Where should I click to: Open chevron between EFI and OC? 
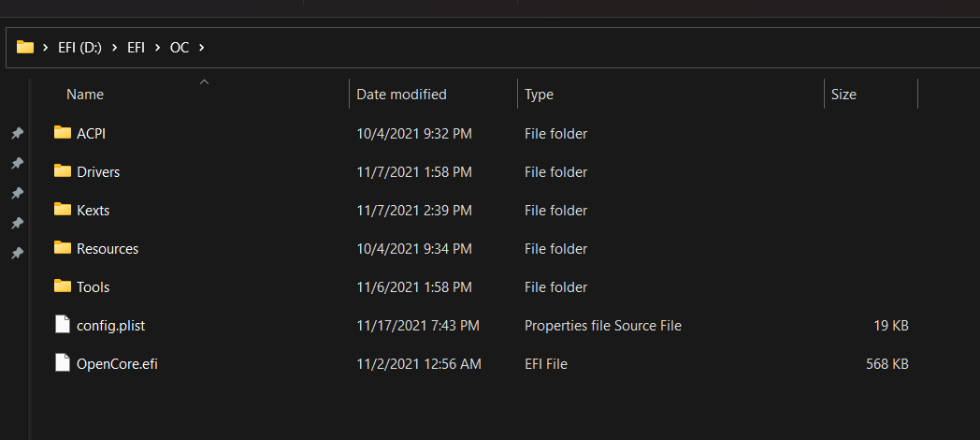[x=159, y=47]
